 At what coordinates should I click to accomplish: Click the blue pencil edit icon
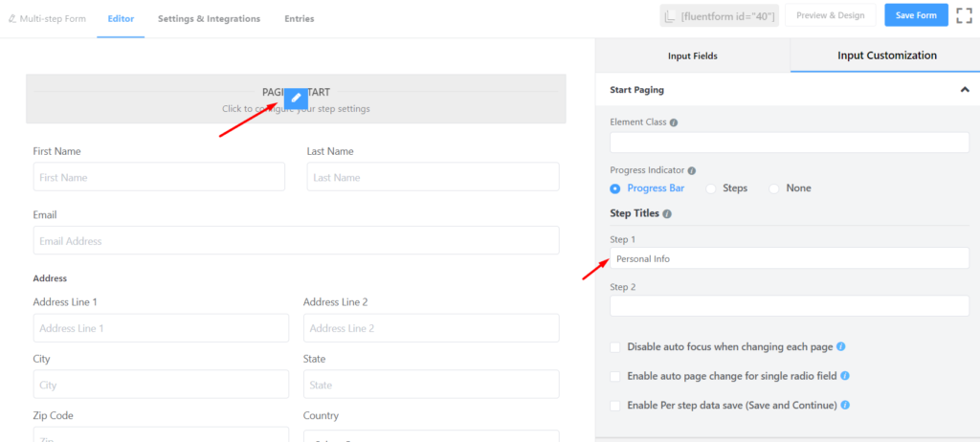[x=297, y=98]
